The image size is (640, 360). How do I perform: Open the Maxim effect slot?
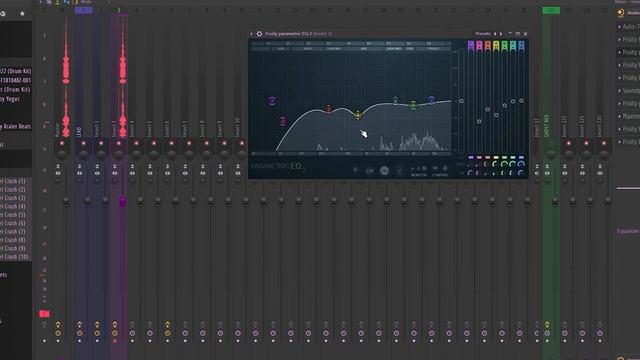point(631,116)
